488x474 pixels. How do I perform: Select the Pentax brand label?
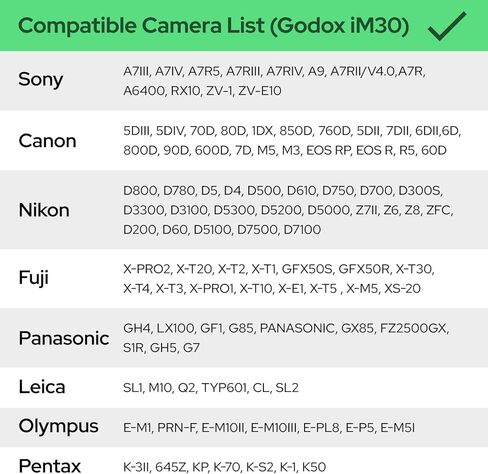[50, 466]
